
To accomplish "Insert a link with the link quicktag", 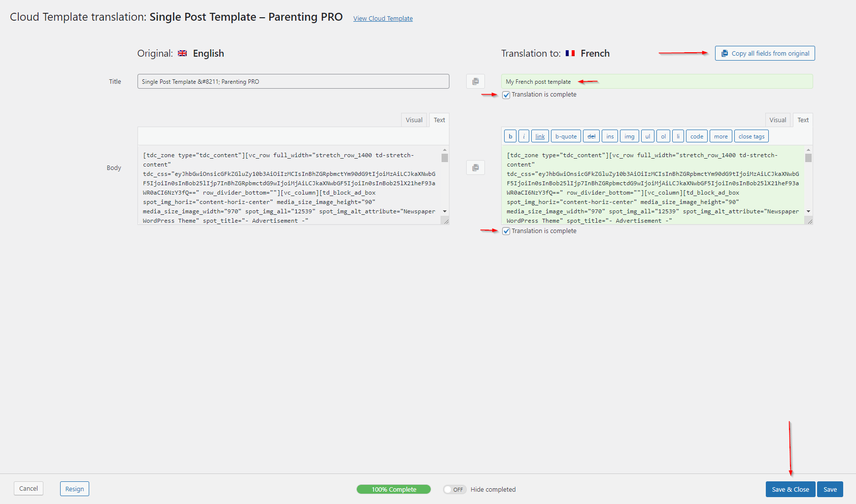I will pos(540,136).
